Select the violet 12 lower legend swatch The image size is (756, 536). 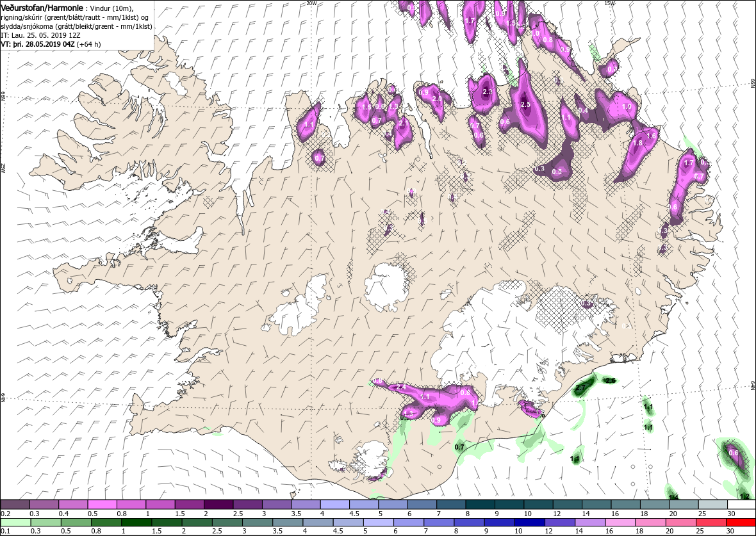pos(559,523)
